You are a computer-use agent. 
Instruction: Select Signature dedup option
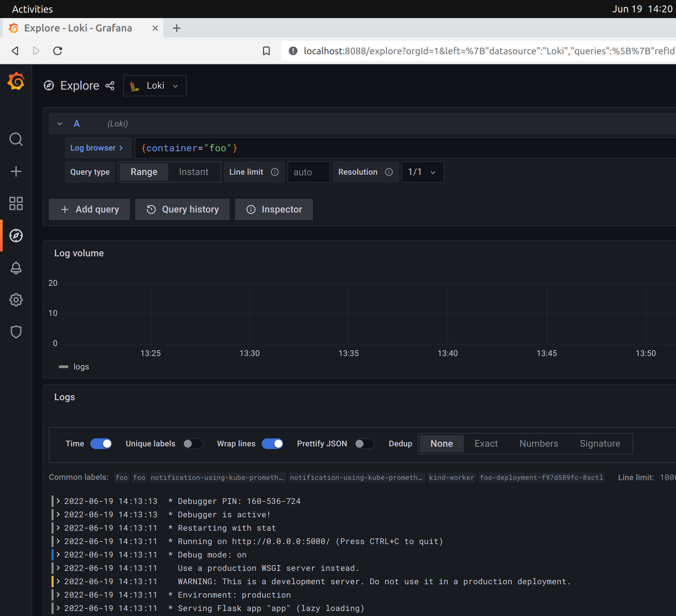(600, 444)
